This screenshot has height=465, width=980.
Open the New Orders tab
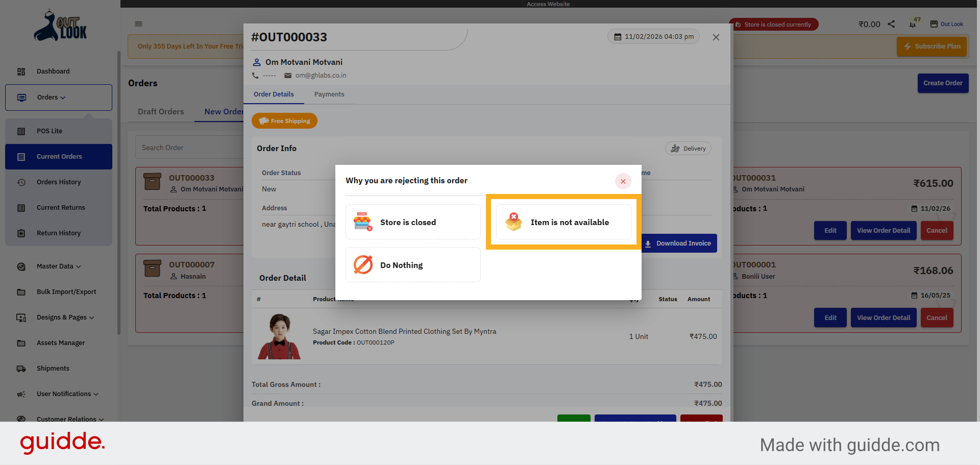coord(224,112)
